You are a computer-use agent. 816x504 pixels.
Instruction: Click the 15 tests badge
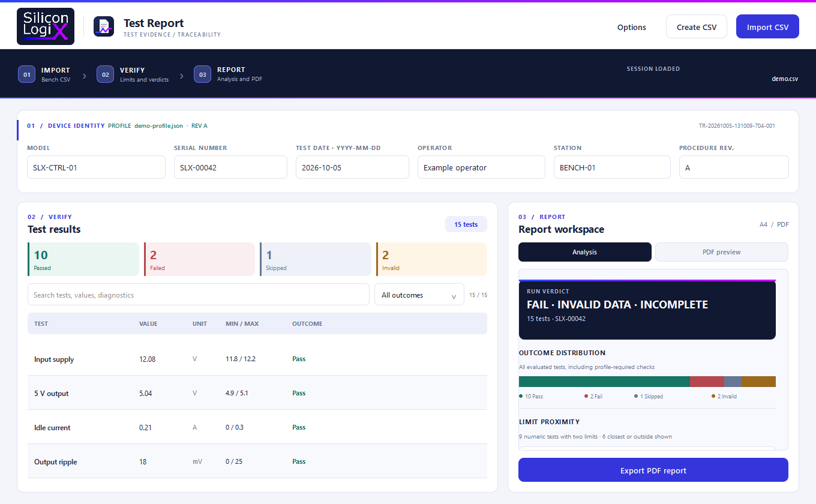466,224
